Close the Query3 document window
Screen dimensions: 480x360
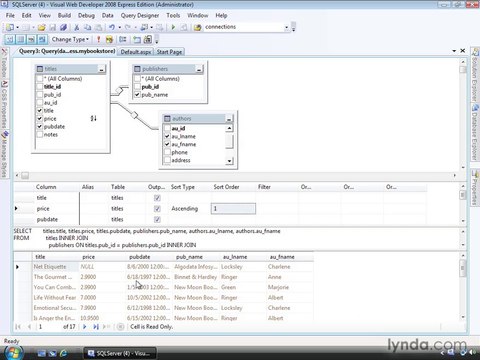tap(463, 51)
